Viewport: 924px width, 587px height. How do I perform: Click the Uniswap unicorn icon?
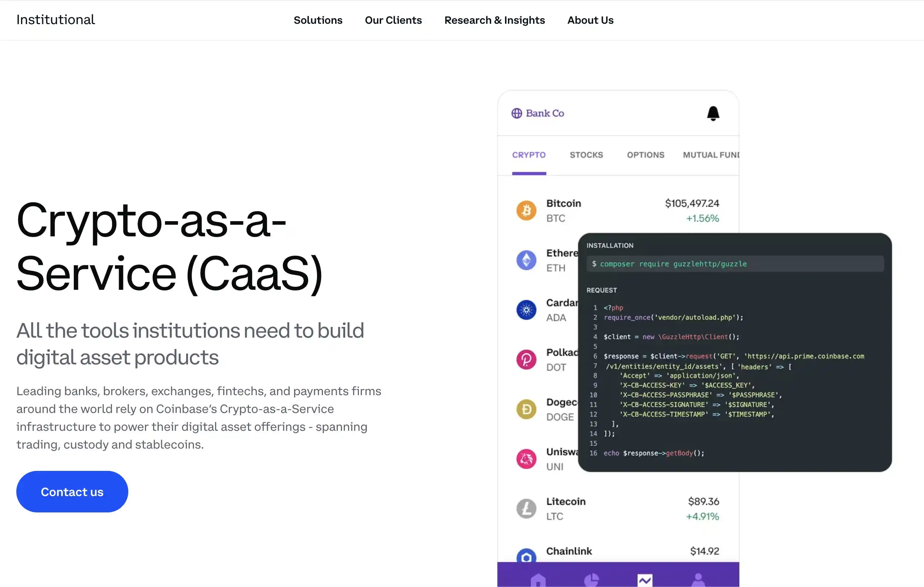(x=527, y=459)
